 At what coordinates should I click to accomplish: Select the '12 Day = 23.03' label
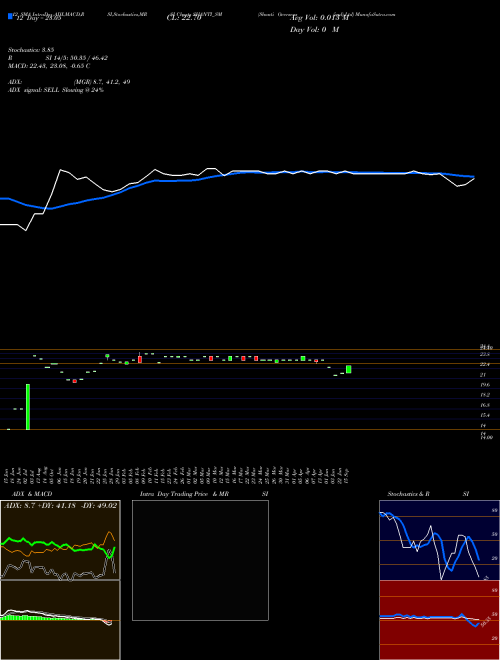pos(37,18)
